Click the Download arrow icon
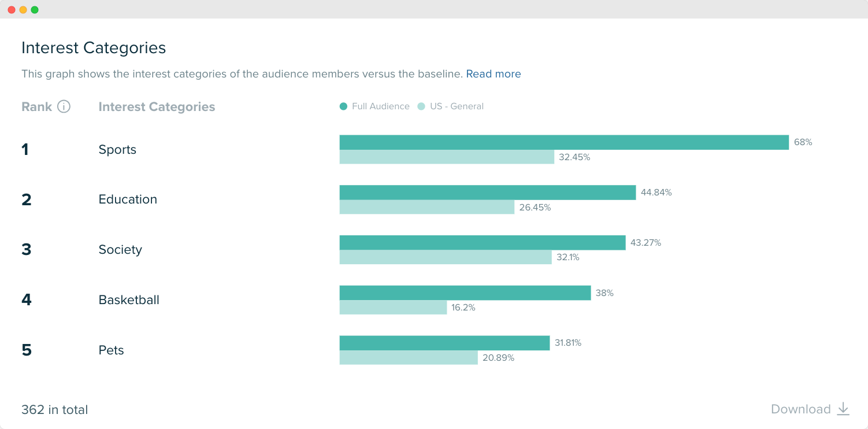Screen dimensions: 868x429 pyautogui.click(x=842, y=409)
